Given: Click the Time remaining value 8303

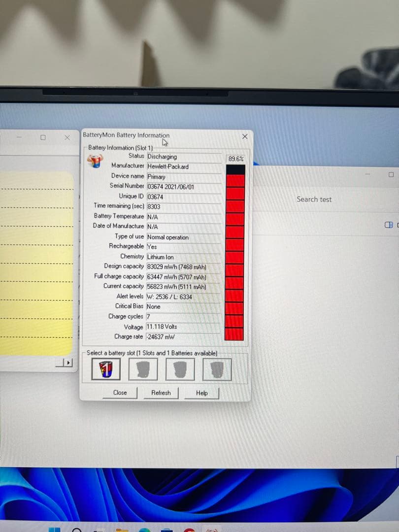Looking at the screenshot, I should [x=184, y=206].
